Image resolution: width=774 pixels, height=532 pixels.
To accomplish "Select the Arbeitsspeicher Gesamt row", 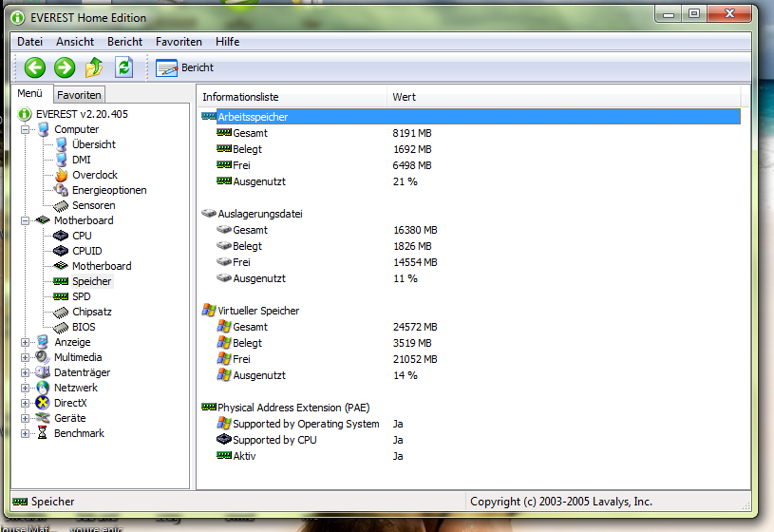I will [x=250, y=133].
